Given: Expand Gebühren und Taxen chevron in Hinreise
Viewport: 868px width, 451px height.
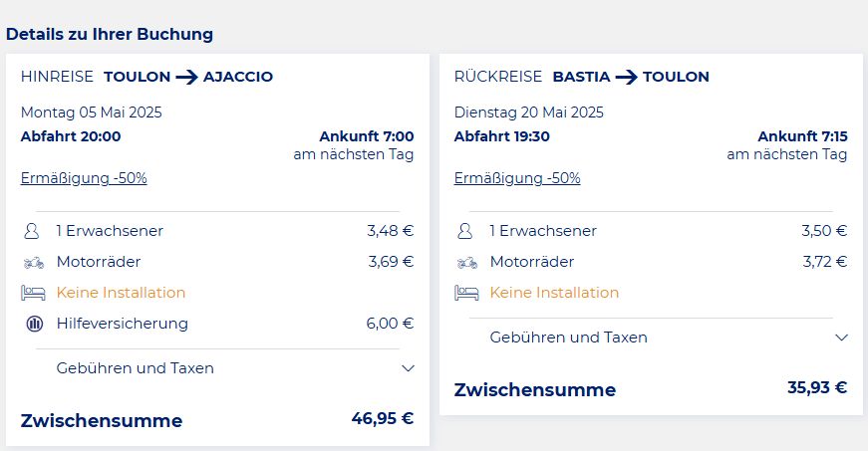Looking at the screenshot, I should point(407,368).
